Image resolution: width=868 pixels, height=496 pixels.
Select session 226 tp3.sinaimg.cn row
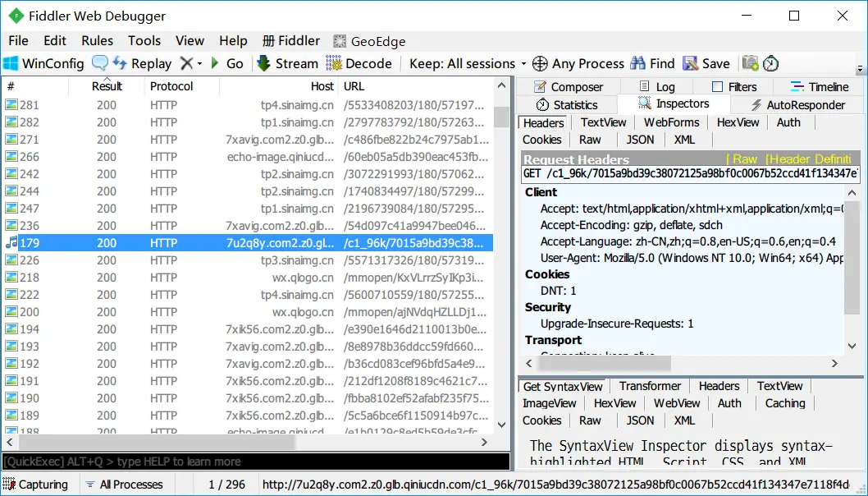(x=248, y=260)
